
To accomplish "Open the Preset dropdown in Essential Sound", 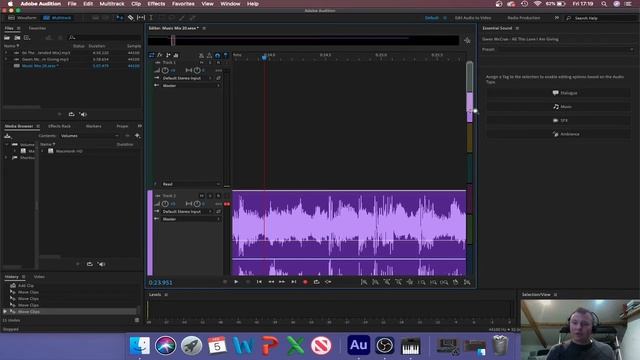I will (565, 49).
